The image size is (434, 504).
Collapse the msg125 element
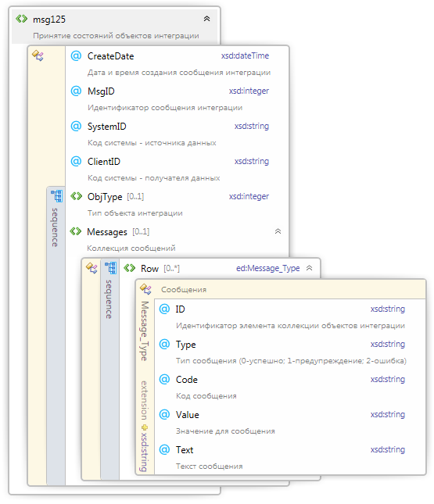point(207,19)
